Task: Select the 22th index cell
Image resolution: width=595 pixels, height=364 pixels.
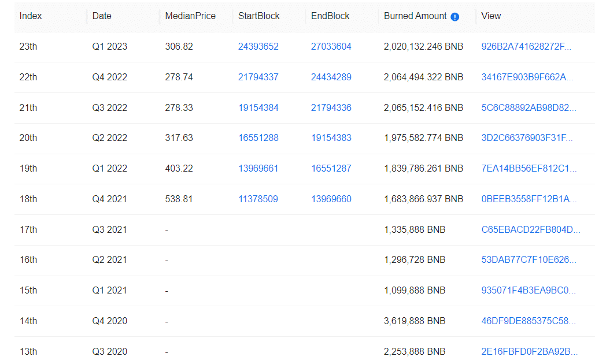Action: click(28, 77)
